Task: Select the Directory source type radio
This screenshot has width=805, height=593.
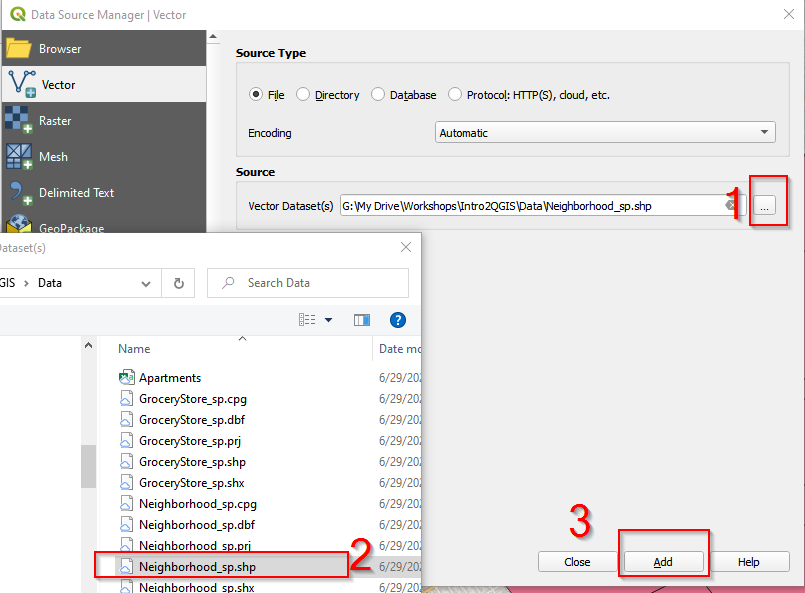Action: click(x=303, y=94)
